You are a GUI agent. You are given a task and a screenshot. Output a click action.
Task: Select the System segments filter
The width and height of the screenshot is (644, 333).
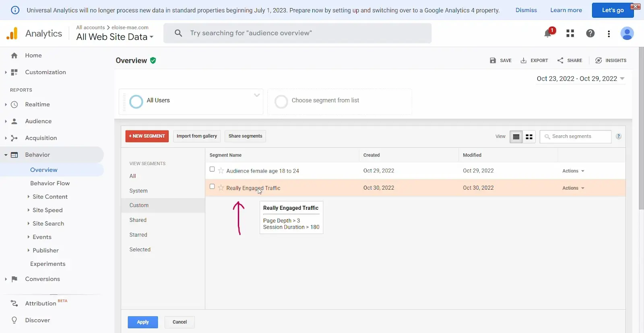click(x=138, y=191)
